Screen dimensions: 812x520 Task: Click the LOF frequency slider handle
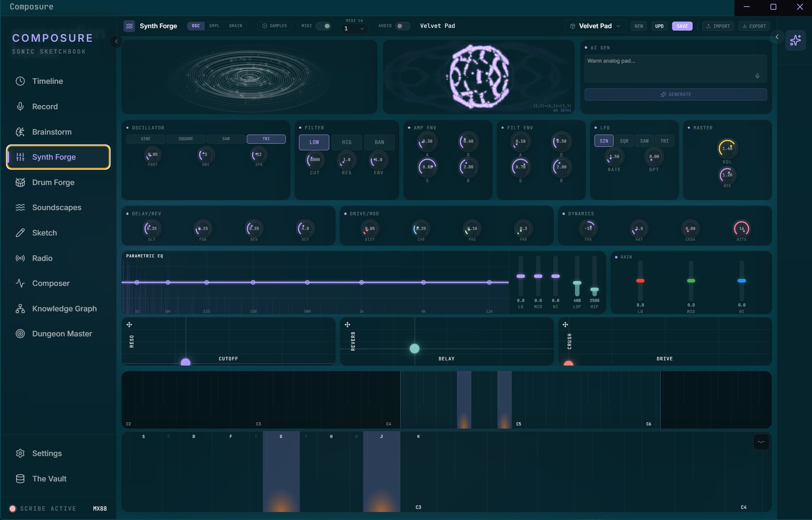click(577, 283)
